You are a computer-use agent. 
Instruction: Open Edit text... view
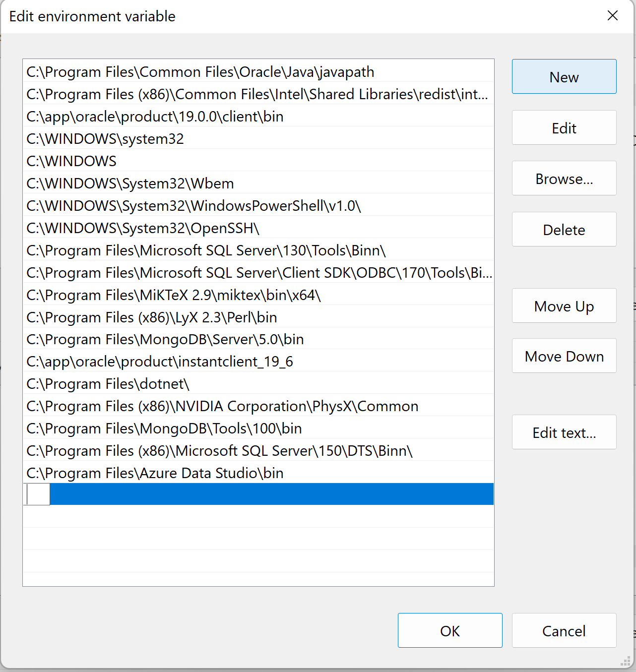564,432
